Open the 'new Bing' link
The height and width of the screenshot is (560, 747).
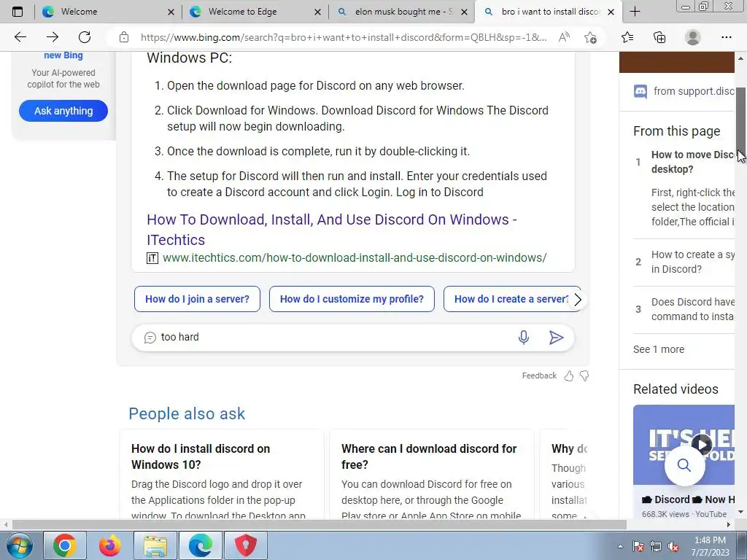tap(63, 55)
